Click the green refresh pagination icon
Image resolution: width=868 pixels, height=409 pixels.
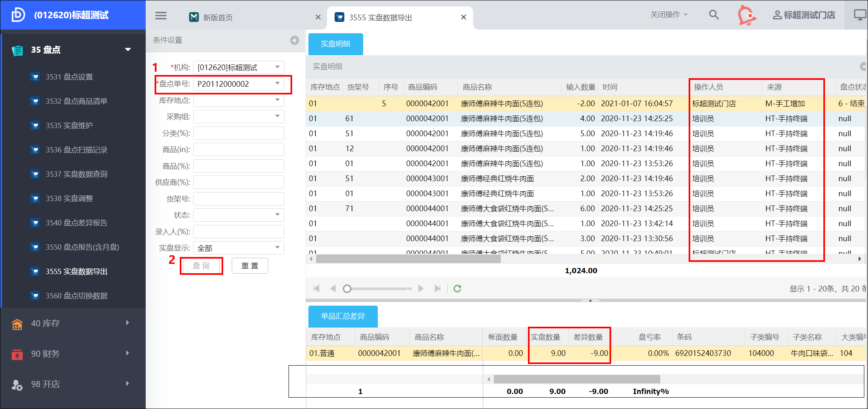pos(457,289)
